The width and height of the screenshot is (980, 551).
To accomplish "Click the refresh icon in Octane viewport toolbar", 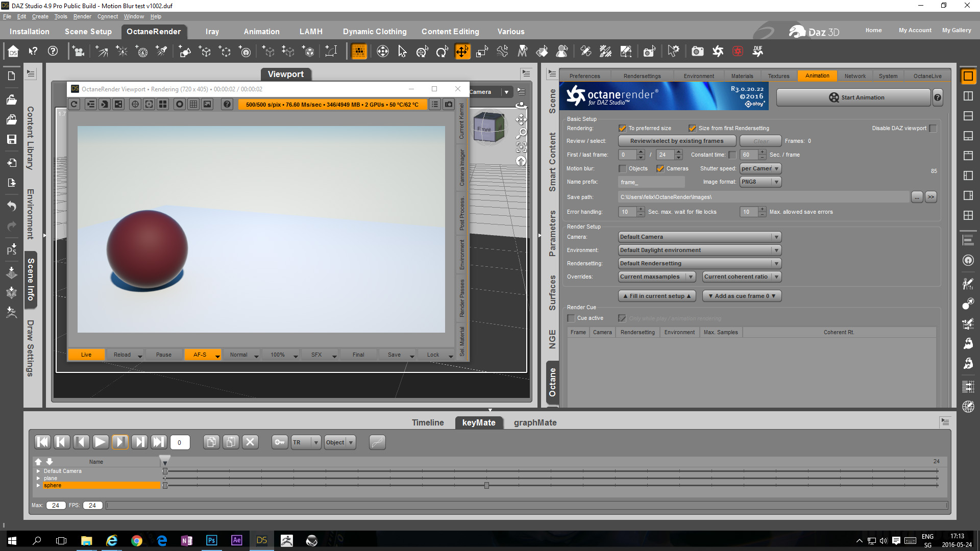I will [x=75, y=104].
